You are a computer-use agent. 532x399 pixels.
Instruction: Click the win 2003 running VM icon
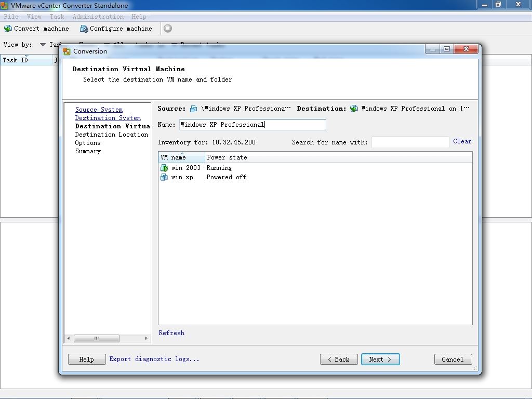tap(164, 168)
